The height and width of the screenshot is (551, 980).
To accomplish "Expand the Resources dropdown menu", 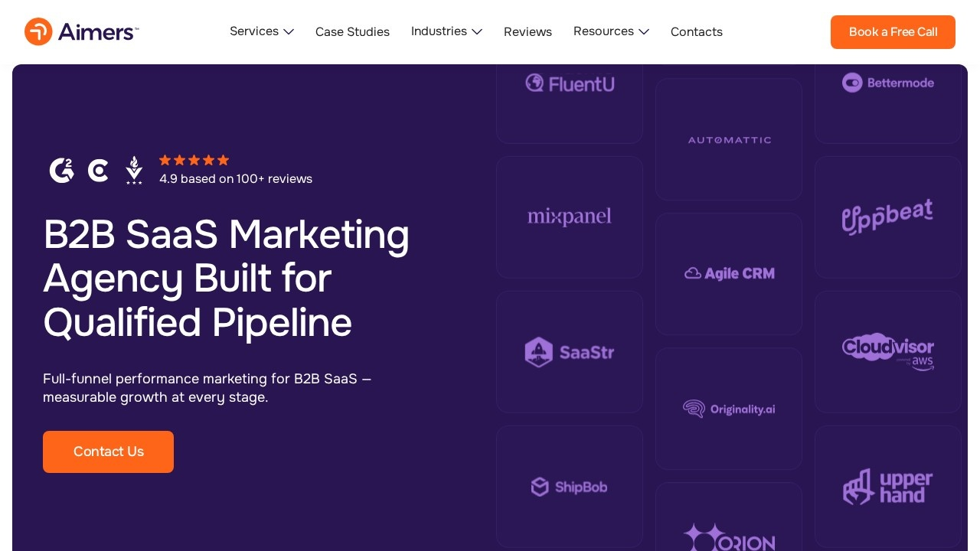I will click(x=611, y=31).
